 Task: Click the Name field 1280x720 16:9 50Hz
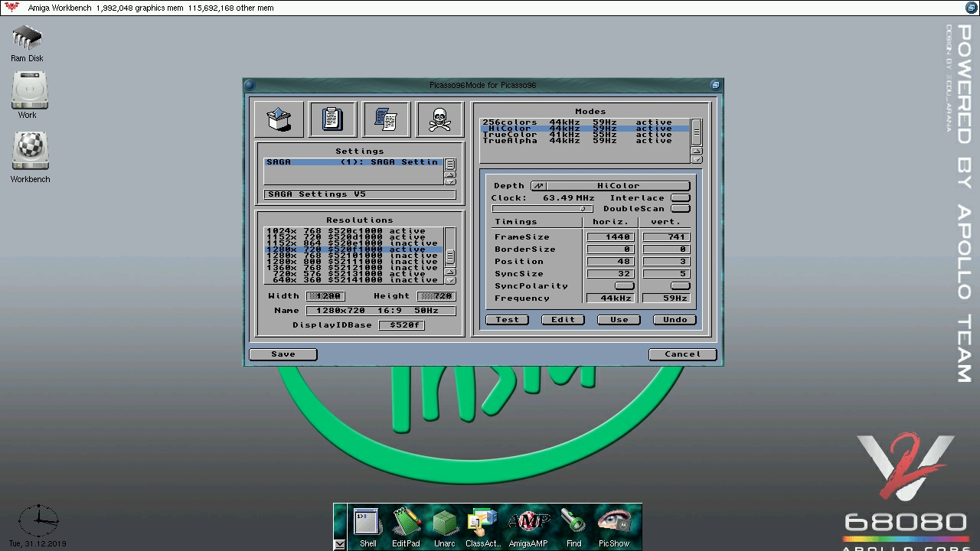coord(381,311)
